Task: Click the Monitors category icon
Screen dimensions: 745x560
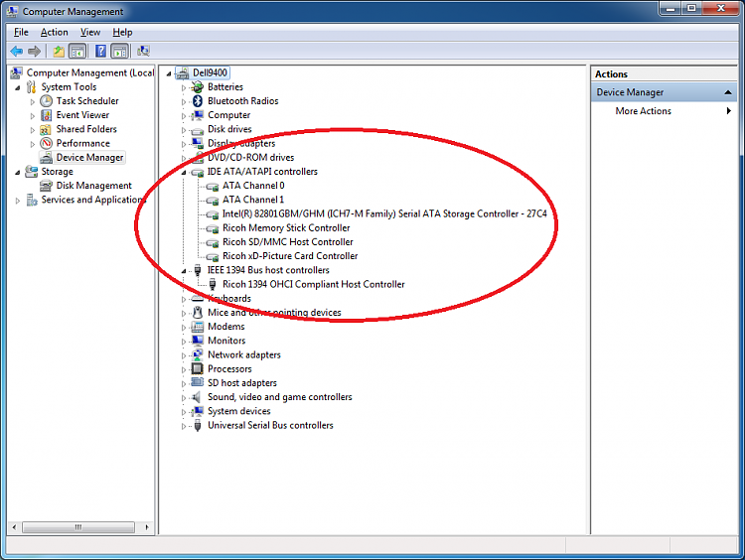Action: (198, 341)
